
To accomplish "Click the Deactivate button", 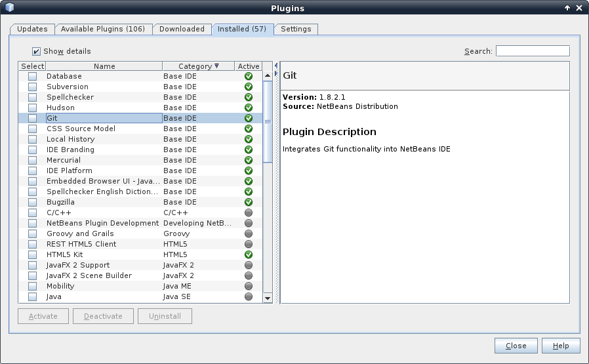I will (x=103, y=316).
